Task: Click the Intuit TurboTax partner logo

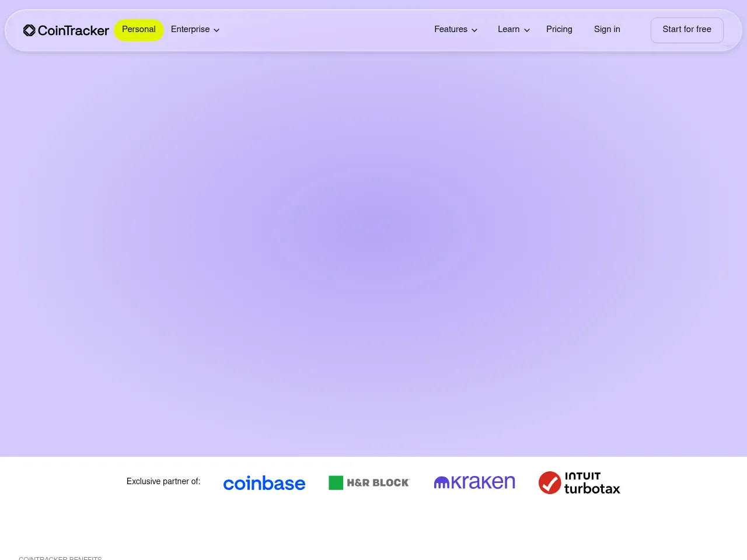Action: click(x=579, y=482)
